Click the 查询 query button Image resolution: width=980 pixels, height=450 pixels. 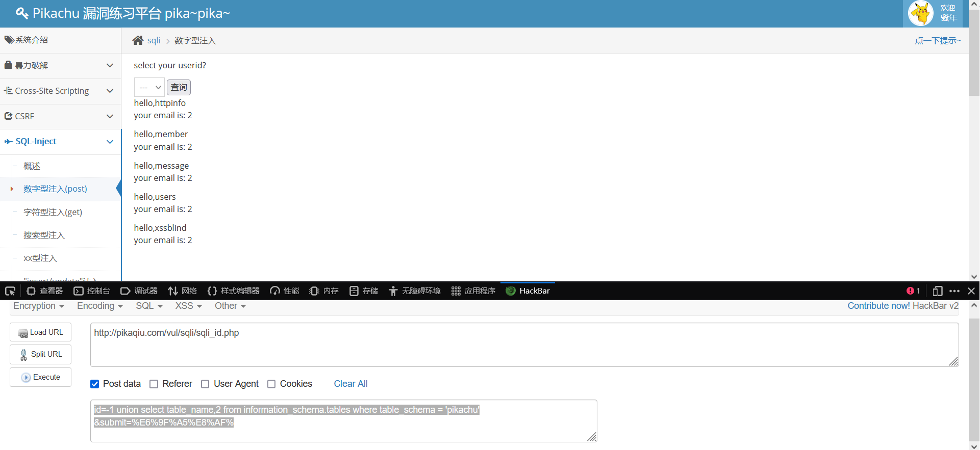[179, 88]
